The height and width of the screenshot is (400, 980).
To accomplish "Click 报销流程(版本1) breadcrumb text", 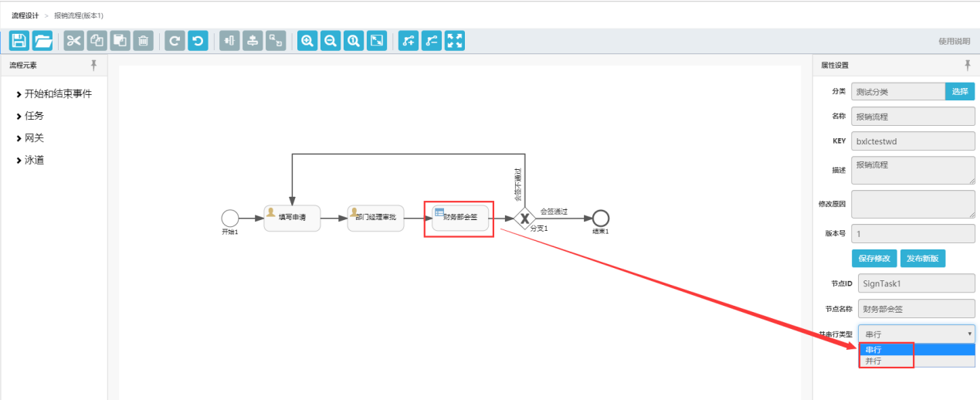I will click(79, 15).
